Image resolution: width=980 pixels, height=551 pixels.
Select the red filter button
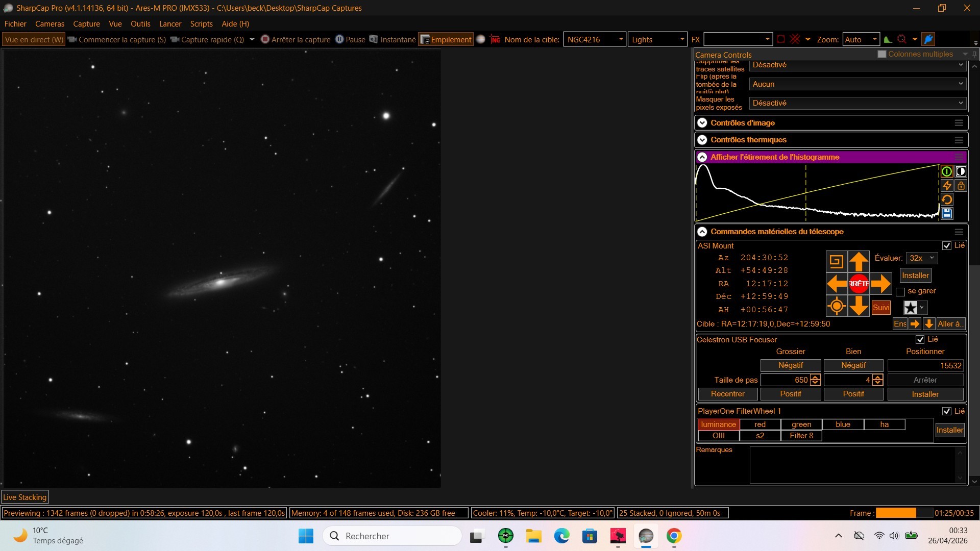pos(760,424)
